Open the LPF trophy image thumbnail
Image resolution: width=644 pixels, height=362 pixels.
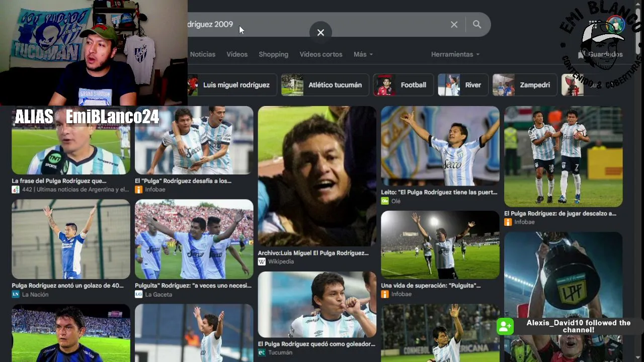tap(563, 297)
